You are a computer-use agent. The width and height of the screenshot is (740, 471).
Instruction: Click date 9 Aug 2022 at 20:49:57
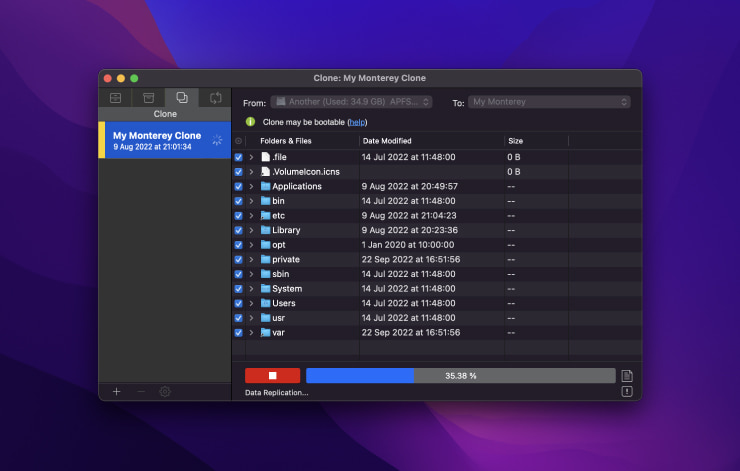click(410, 186)
